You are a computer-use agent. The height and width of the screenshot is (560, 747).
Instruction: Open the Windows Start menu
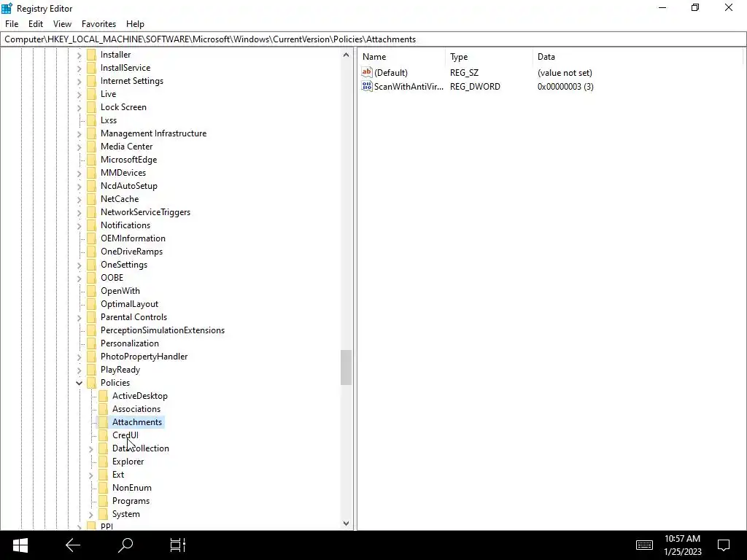tap(20, 545)
